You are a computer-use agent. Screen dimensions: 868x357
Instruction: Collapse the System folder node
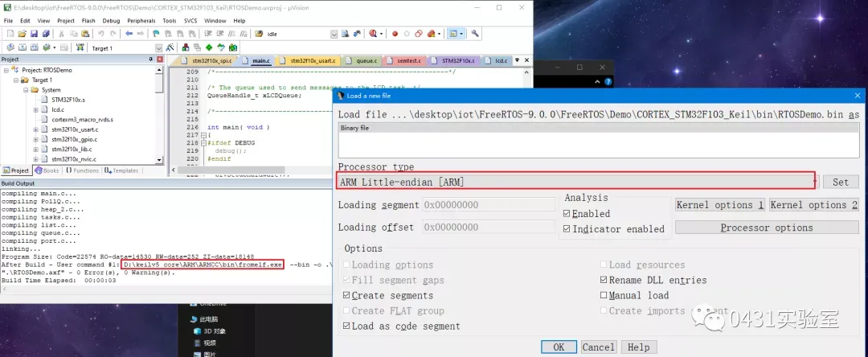point(26,90)
